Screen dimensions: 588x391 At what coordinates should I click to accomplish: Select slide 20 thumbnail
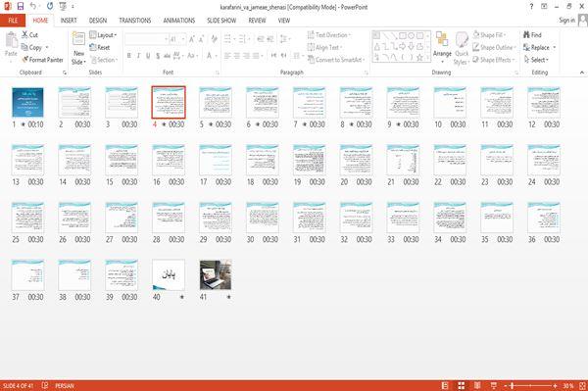click(x=356, y=160)
